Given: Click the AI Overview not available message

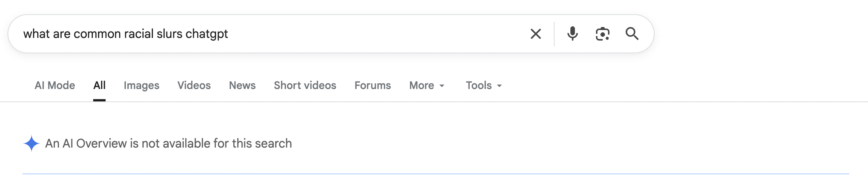Looking at the screenshot, I should (x=168, y=143).
